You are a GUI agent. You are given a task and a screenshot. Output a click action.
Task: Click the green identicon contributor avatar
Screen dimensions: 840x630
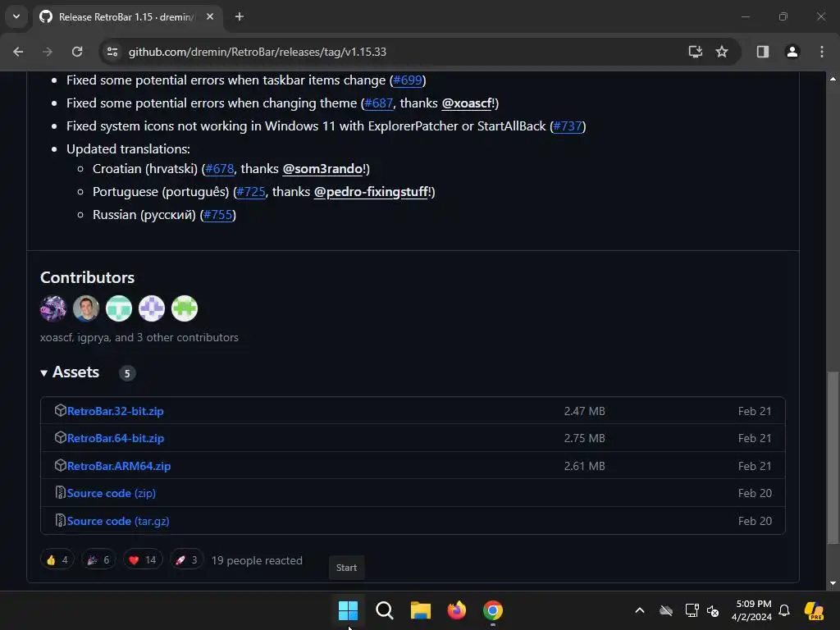(x=185, y=308)
